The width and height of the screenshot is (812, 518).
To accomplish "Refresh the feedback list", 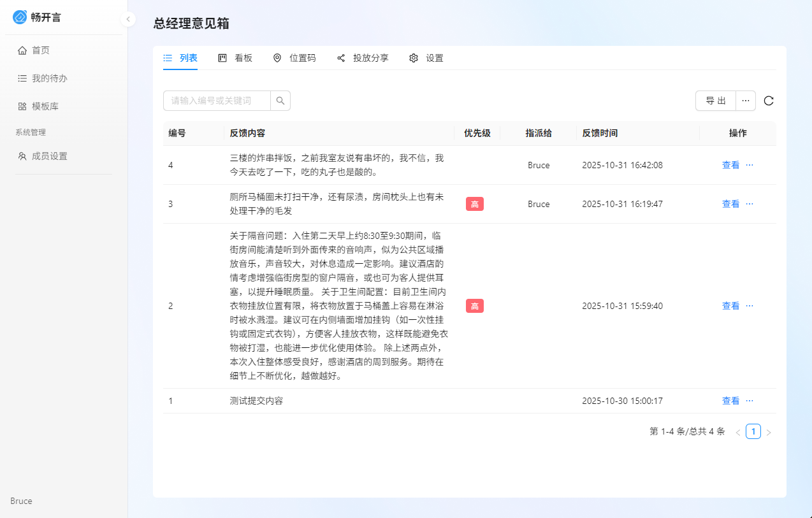I will coord(769,101).
